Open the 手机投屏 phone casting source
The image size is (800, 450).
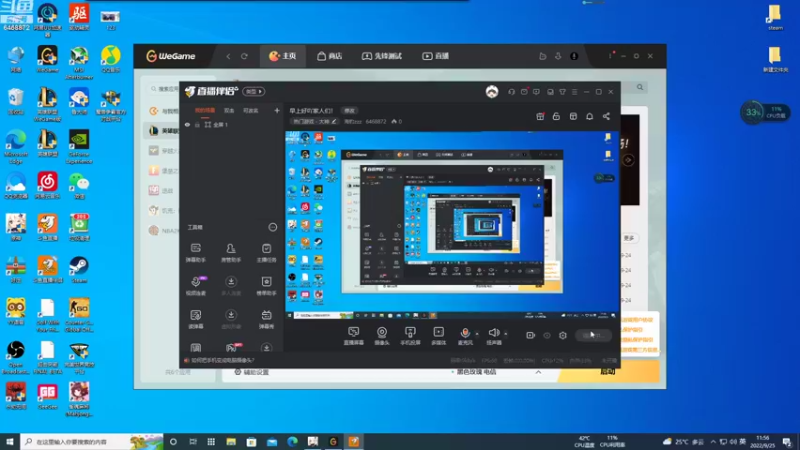pos(410,336)
